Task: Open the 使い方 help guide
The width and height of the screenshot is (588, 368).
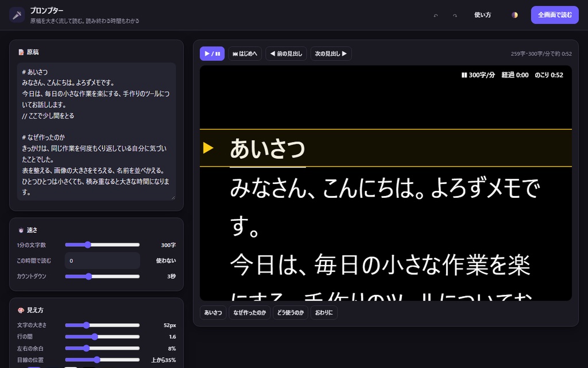Action: click(482, 15)
